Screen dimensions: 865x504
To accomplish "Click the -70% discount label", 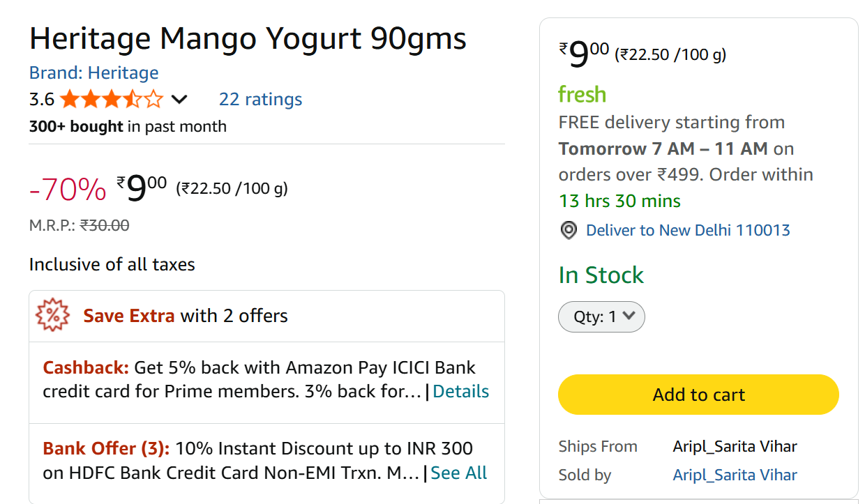I will [x=68, y=189].
